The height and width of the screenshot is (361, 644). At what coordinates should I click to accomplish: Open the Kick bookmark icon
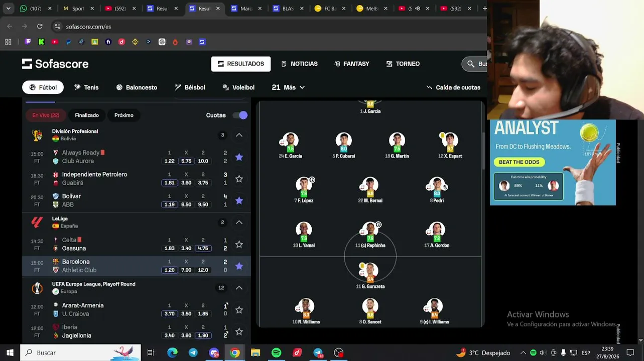(41, 42)
